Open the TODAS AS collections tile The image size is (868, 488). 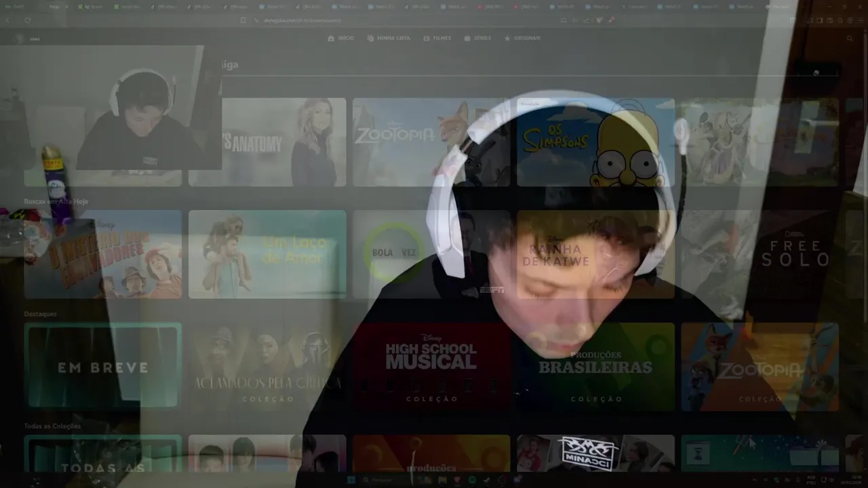(102, 454)
